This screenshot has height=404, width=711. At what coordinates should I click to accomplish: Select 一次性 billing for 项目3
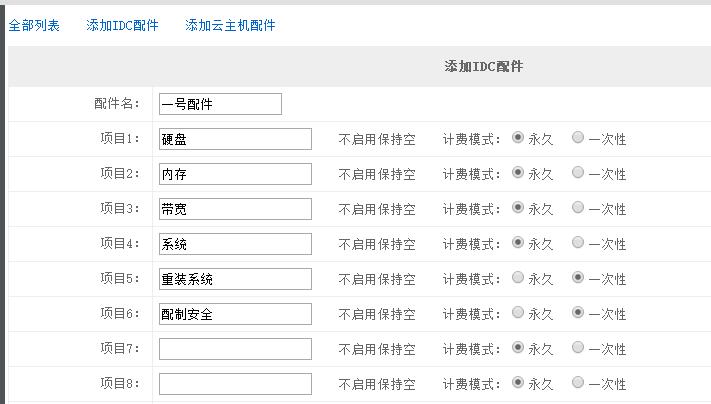point(578,208)
